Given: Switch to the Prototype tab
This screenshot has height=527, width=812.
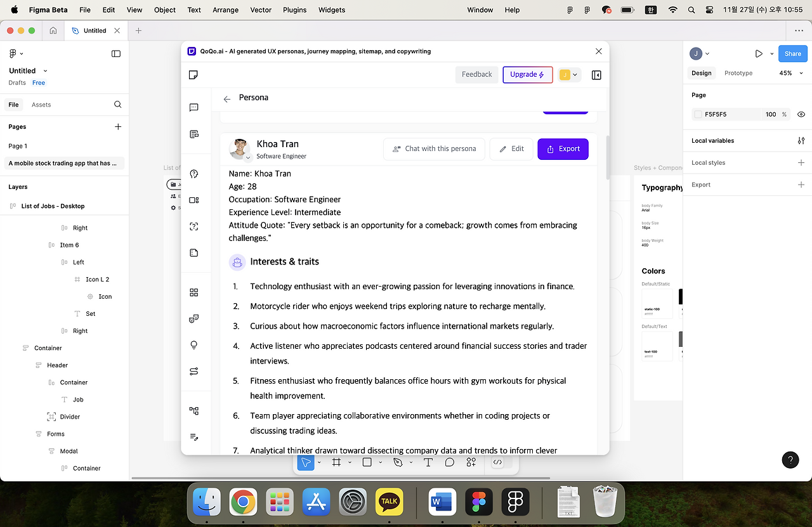Looking at the screenshot, I should [738, 73].
